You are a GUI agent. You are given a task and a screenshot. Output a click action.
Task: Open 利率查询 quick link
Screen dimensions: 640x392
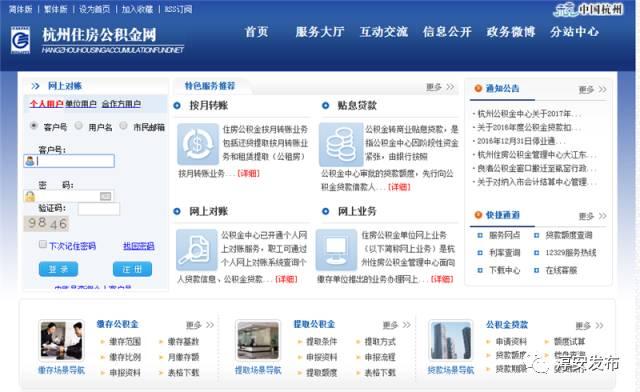pos(504,253)
